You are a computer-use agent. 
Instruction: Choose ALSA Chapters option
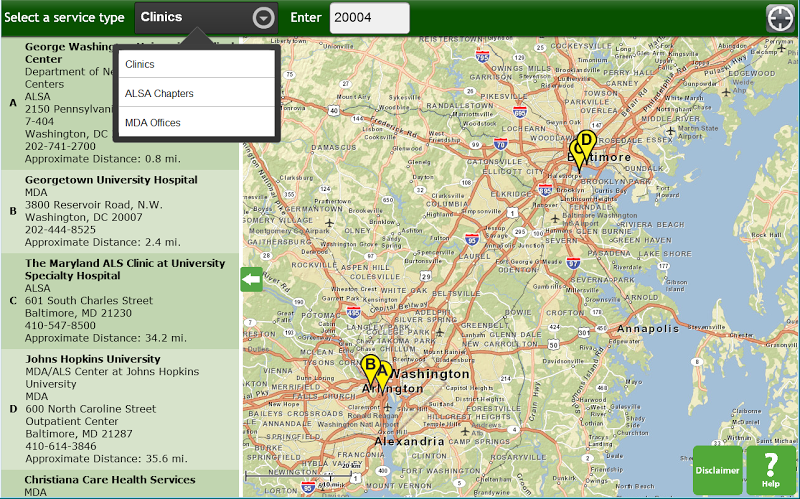pyautogui.click(x=196, y=93)
